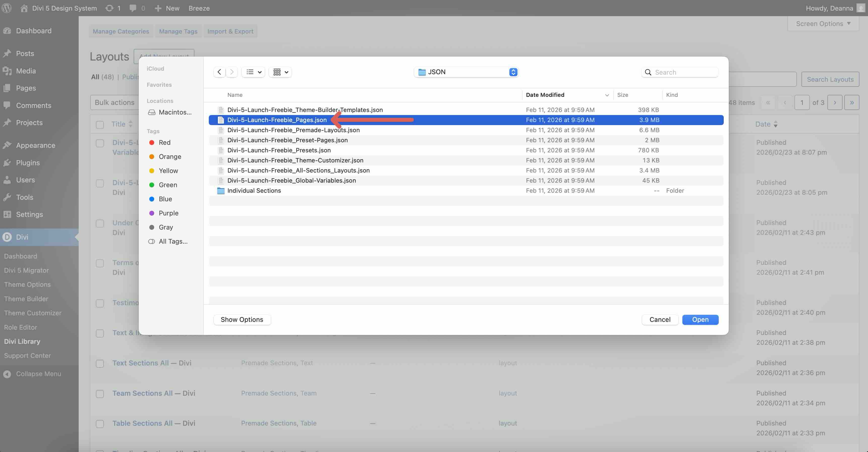Filter files by Purple tag
The height and width of the screenshot is (452, 868).
(168, 213)
